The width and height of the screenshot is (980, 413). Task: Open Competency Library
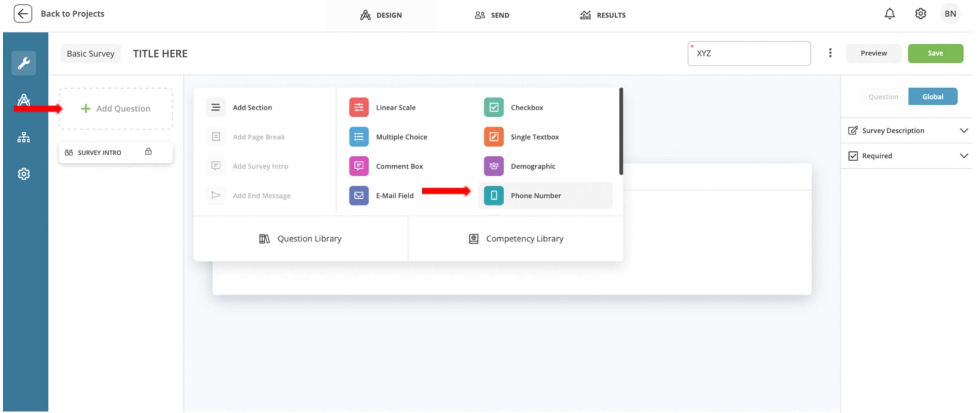[516, 239]
